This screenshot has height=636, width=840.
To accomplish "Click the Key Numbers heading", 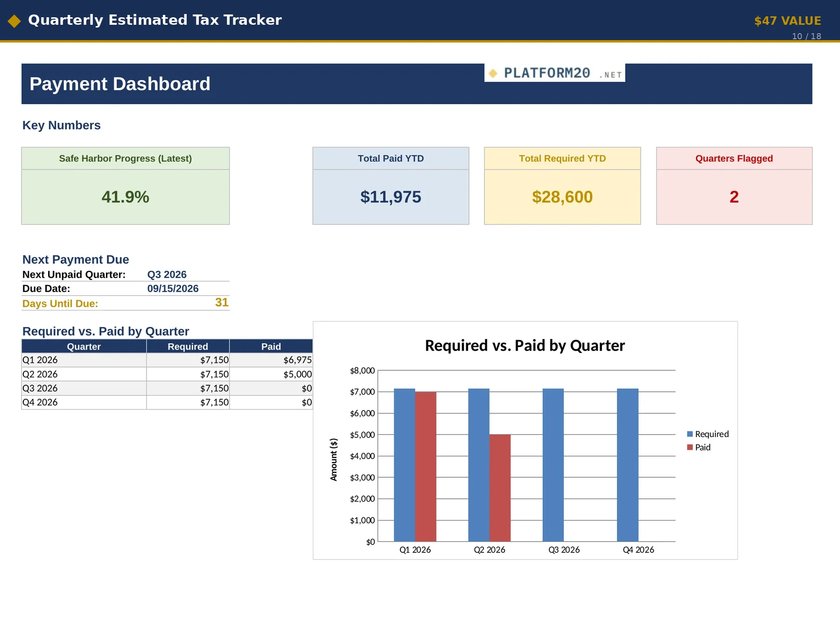I will coord(62,125).
